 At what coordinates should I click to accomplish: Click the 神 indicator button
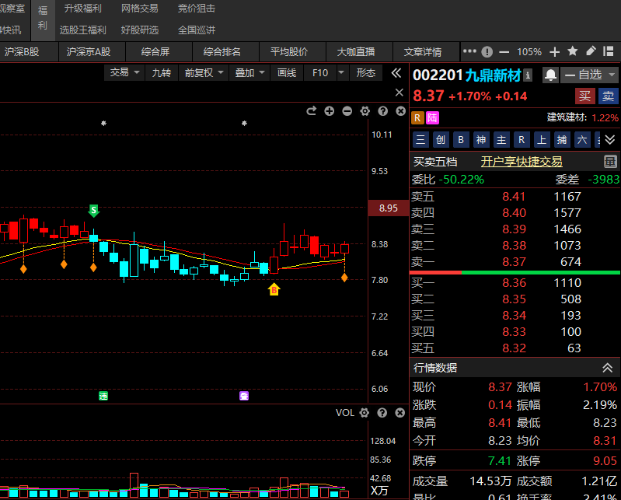click(481, 139)
